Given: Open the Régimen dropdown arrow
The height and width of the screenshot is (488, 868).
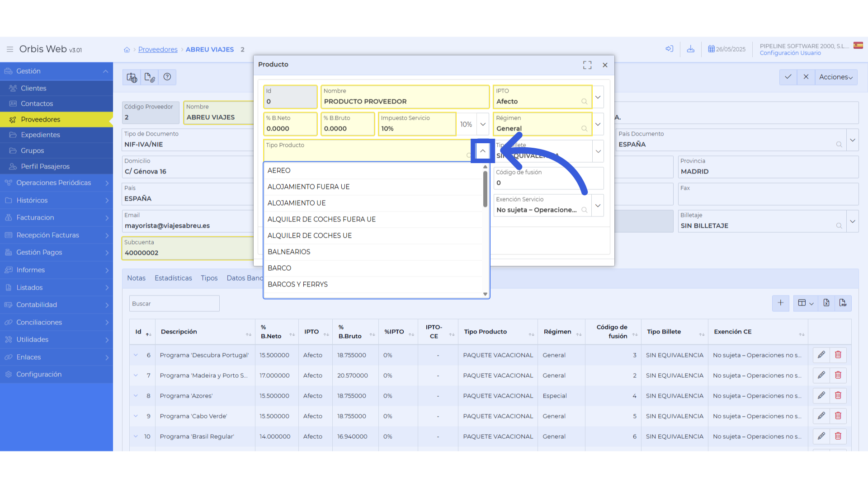Looking at the screenshot, I should click(x=598, y=124).
